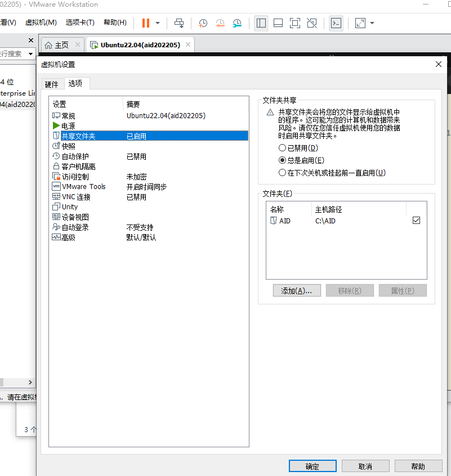Select the 设备视图 settings row
451x476 pixels.
[150, 217]
